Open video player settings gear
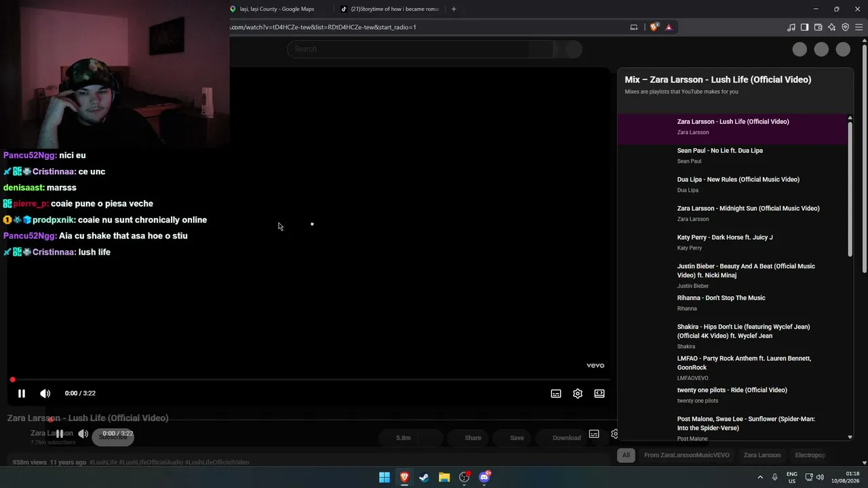 tap(578, 393)
